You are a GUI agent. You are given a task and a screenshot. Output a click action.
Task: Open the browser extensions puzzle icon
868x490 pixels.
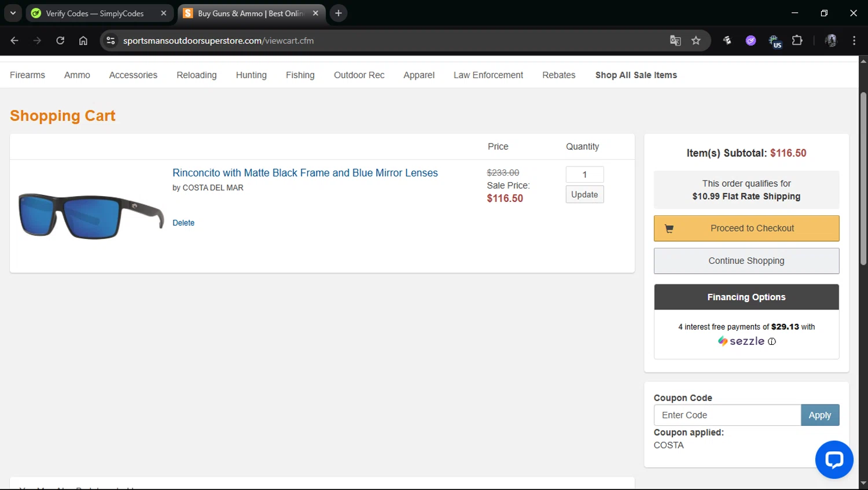pyautogui.click(x=797, y=40)
